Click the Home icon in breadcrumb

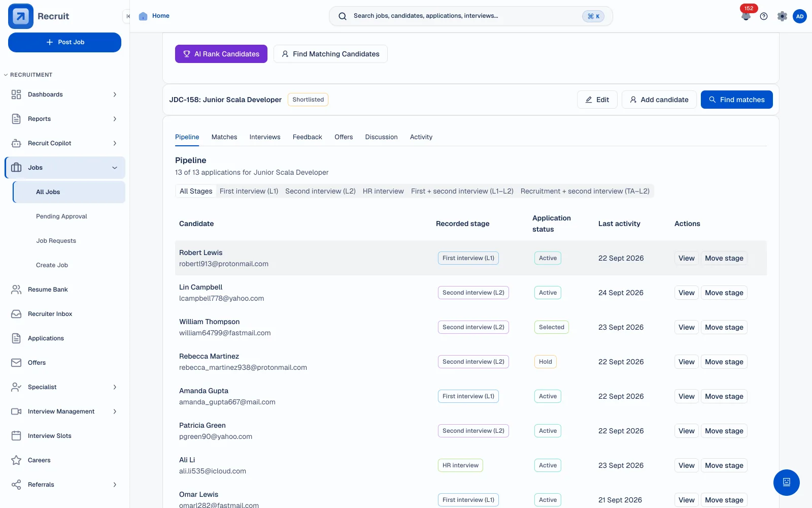pyautogui.click(x=143, y=16)
